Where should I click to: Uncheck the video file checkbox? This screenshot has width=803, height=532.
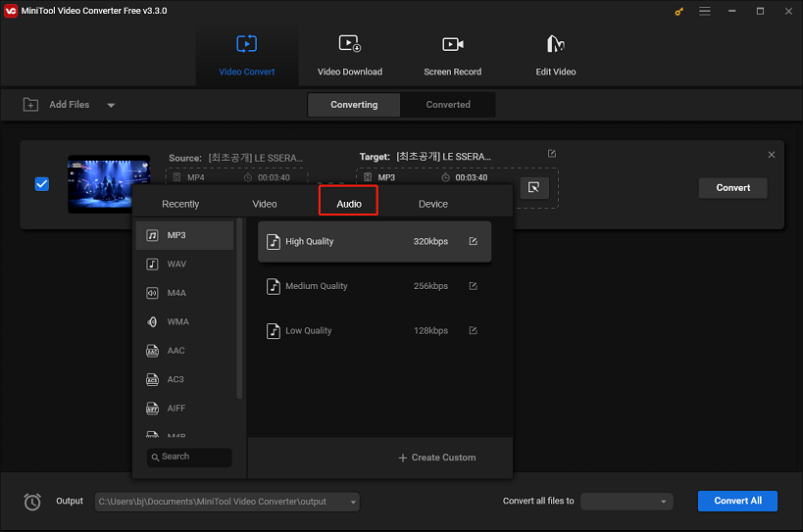pos(42,184)
